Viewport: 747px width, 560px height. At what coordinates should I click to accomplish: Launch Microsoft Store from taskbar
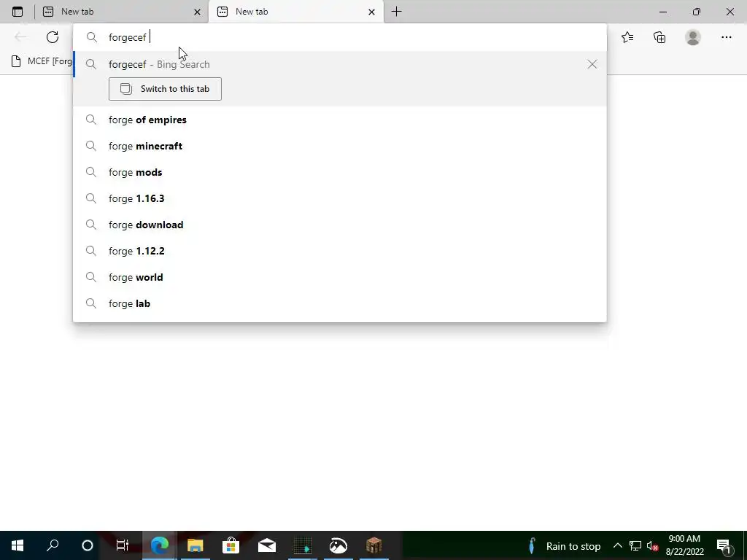[231, 545]
